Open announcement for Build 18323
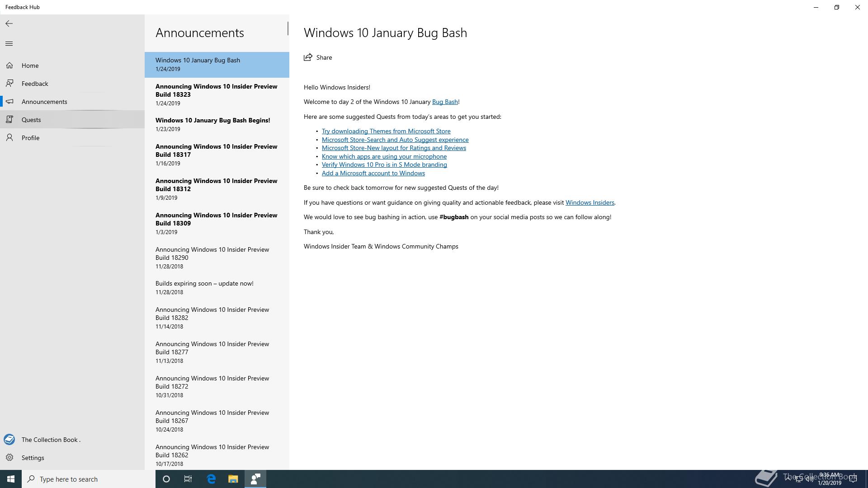The width and height of the screenshot is (868, 488). coord(217,95)
